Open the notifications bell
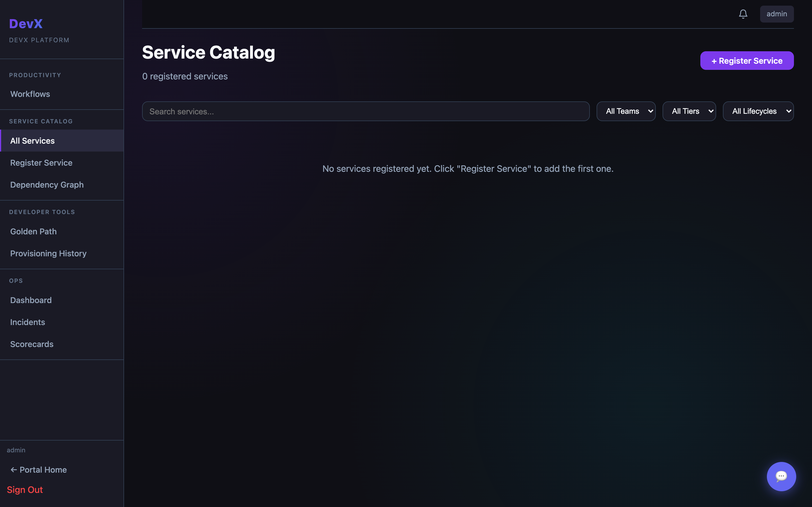The height and width of the screenshot is (507, 812). [x=743, y=14]
